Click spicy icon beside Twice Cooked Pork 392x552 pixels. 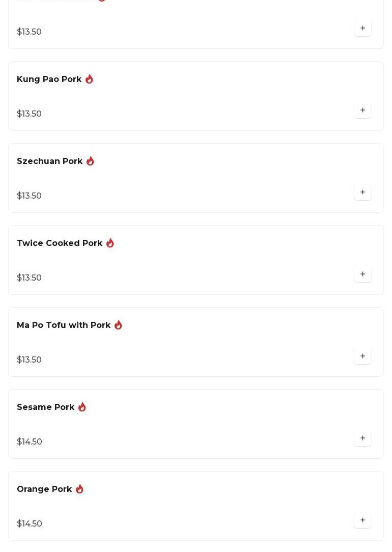pyautogui.click(x=110, y=243)
